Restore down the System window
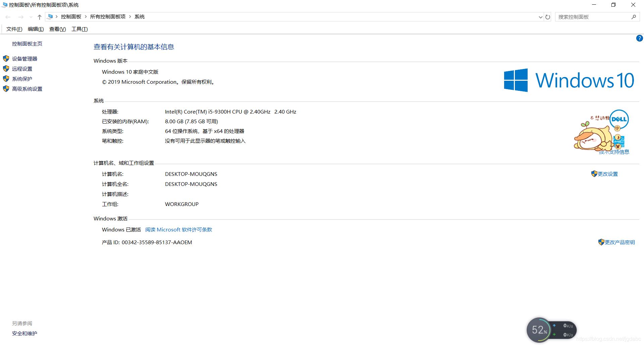 pyautogui.click(x=613, y=5)
